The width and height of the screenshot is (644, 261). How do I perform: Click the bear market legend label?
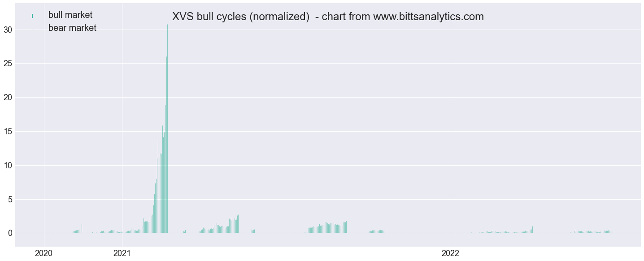[x=72, y=28]
